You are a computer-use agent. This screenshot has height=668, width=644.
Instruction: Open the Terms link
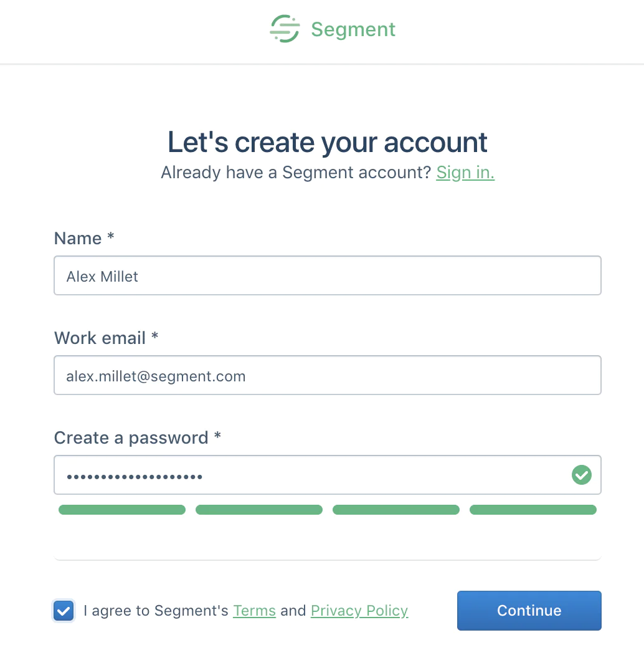(x=254, y=611)
